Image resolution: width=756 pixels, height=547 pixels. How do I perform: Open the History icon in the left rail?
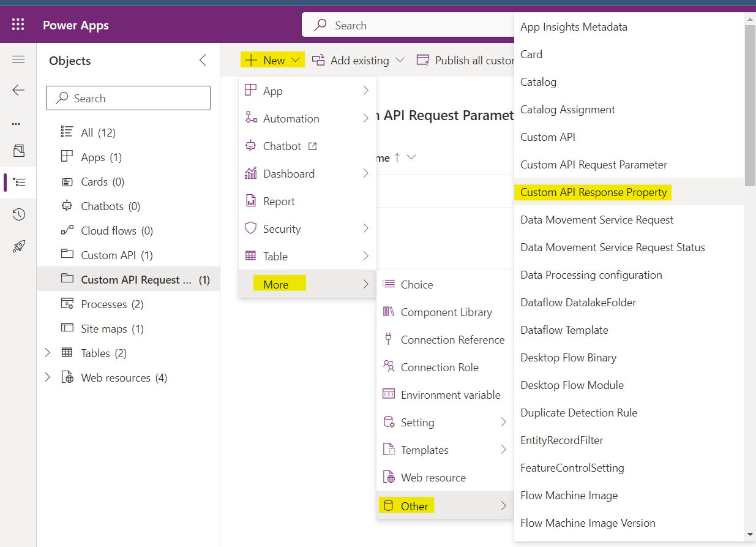click(18, 214)
